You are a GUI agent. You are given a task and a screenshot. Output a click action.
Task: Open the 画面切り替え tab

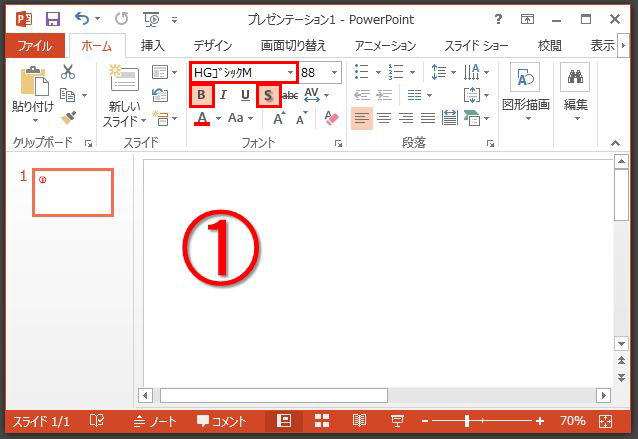pyautogui.click(x=293, y=46)
